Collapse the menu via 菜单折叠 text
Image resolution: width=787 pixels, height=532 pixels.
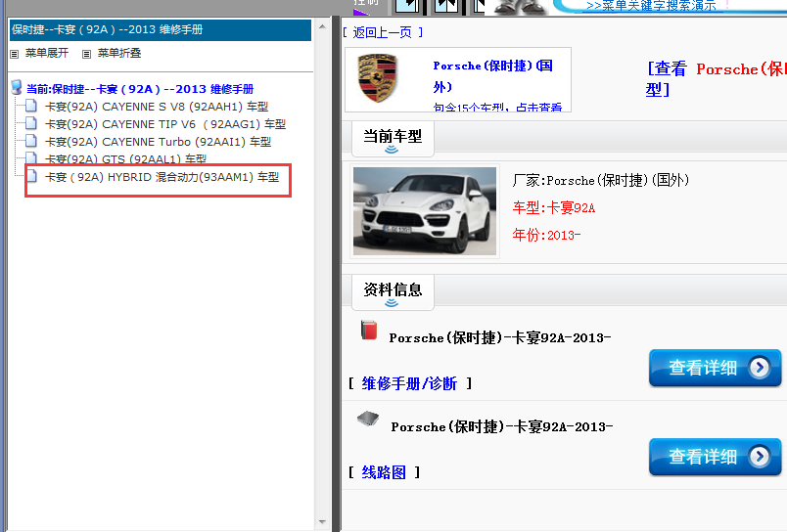(119, 53)
